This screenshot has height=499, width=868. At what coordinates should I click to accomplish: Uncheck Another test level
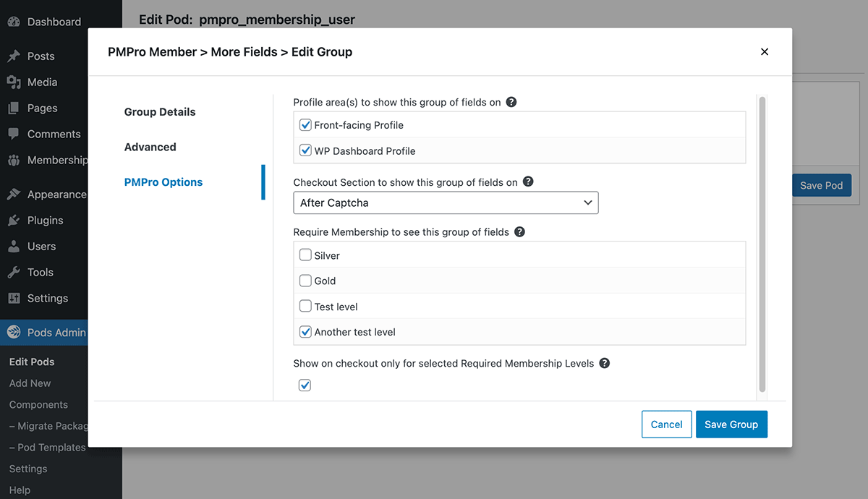[x=305, y=332]
